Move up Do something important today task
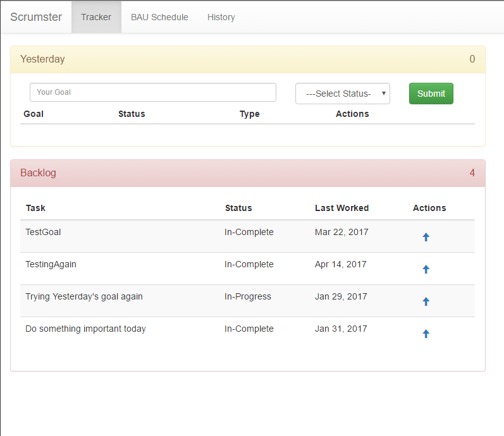This screenshot has height=436, width=504. (426, 334)
